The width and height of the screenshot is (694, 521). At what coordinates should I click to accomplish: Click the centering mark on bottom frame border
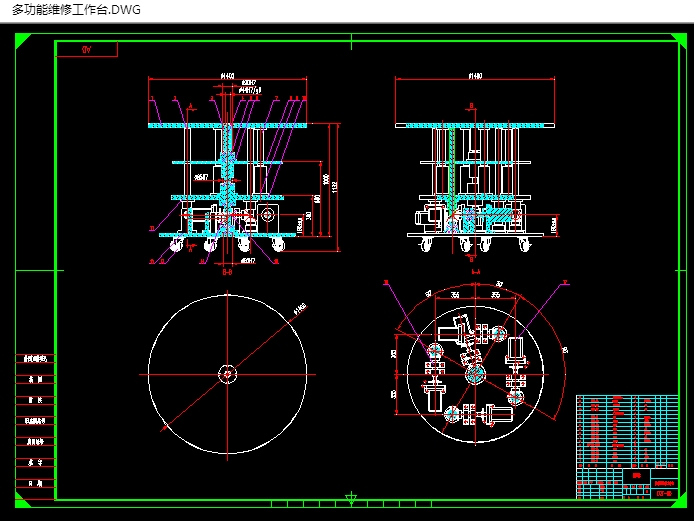(351, 498)
